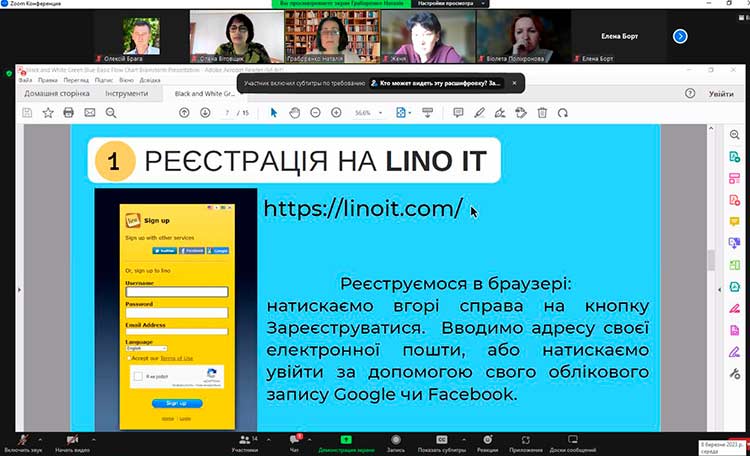Click the page number input field
750x456 pixels.
point(227,113)
